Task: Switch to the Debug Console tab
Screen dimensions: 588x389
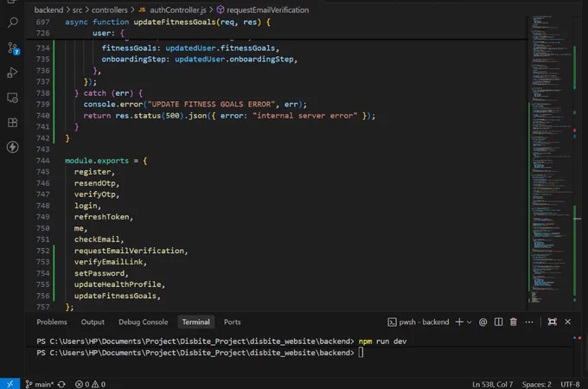Action: pyautogui.click(x=144, y=322)
